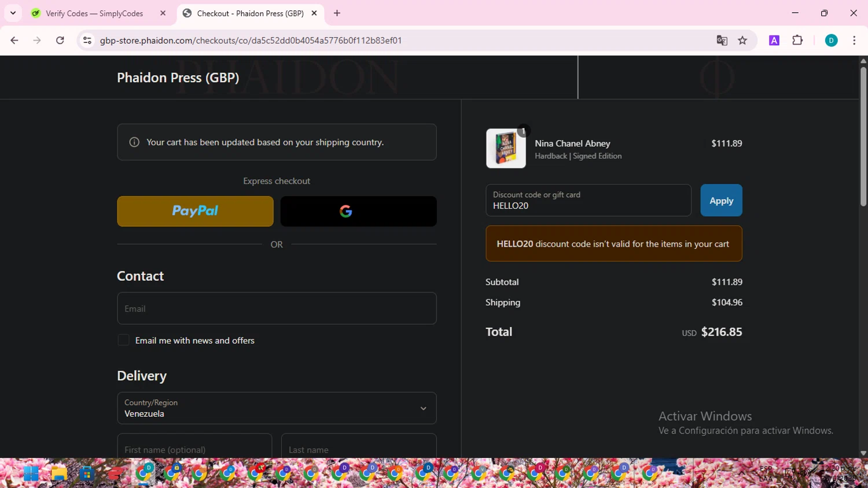Image resolution: width=868 pixels, height=488 pixels.
Task: Check Email me with news and offers
Action: coord(123,340)
